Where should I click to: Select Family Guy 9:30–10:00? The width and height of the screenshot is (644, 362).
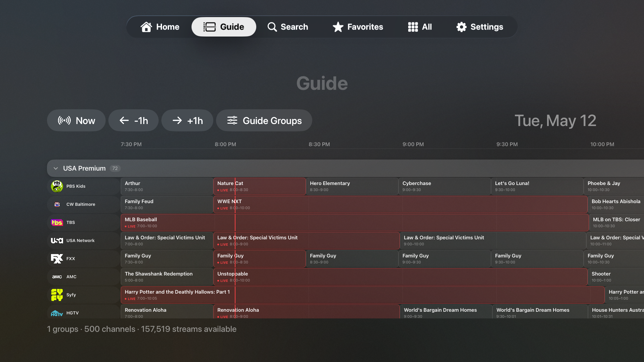(x=537, y=259)
